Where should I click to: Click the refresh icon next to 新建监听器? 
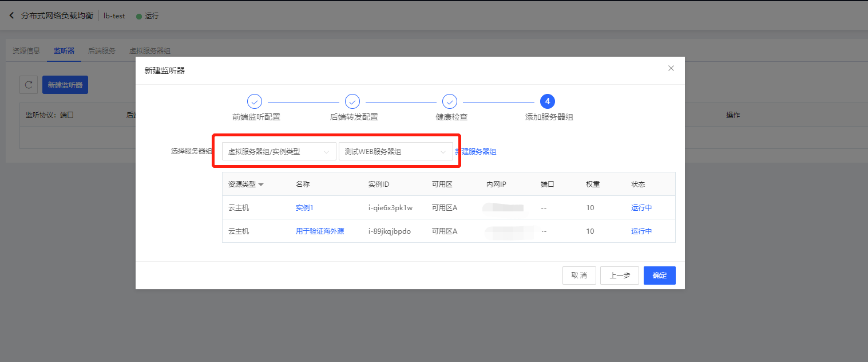click(29, 85)
